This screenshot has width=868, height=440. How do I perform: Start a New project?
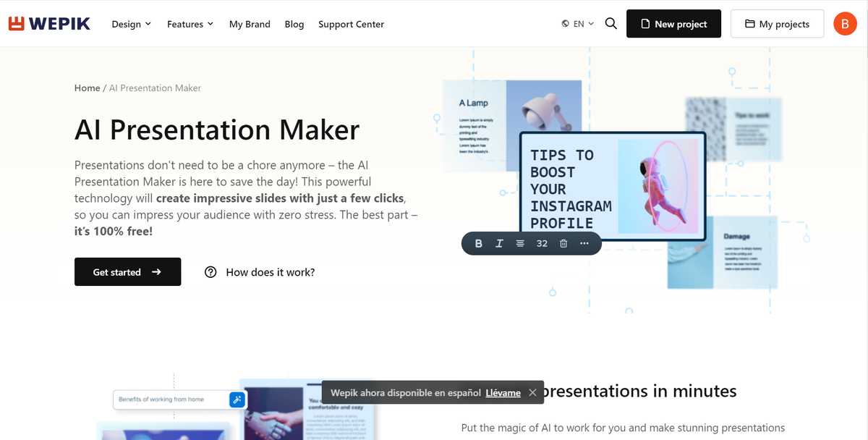673,24
